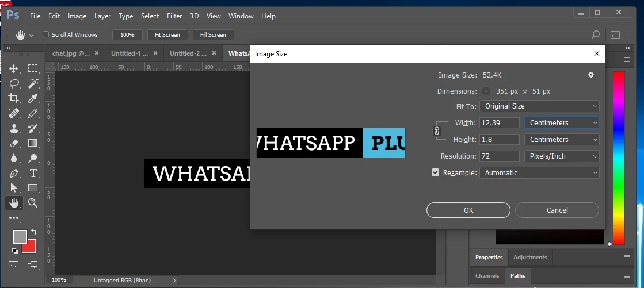This screenshot has width=644, height=288.
Task: Open the File menu
Action: coord(35,16)
